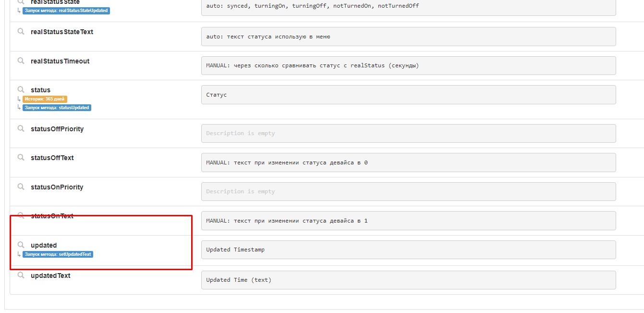Click the search icon for updatedText
The height and width of the screenshot is (313, 644).
tap(20, 275)
